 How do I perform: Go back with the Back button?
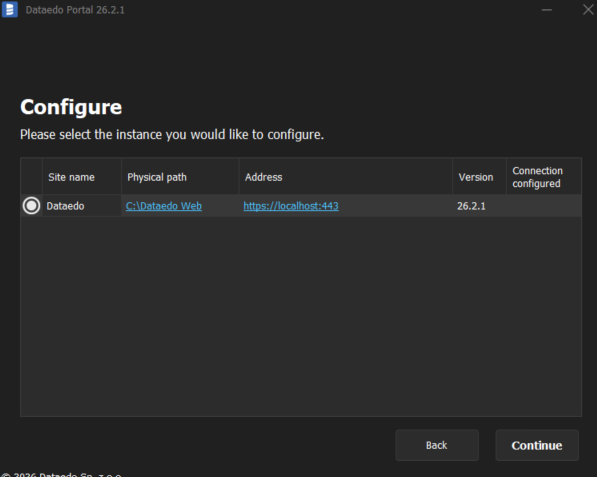coord(437,445)
